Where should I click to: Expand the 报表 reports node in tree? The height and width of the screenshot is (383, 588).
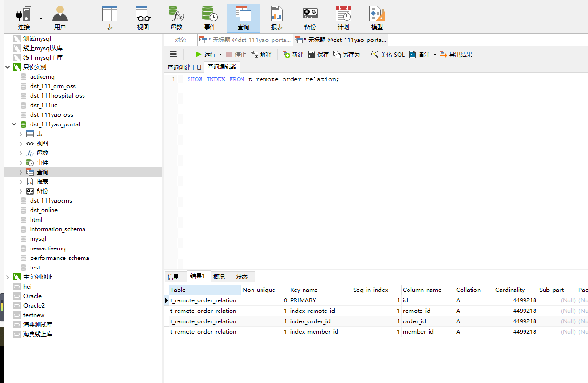[21, 182]
